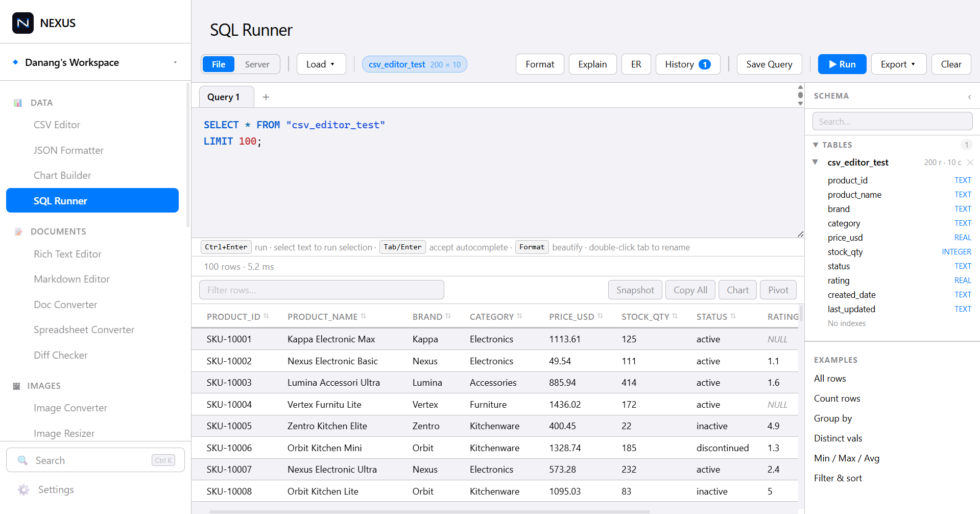Image resolution: width=980 pixels, height=514 pixels.
Task: Collapse csv_editor_test column list
Action: click(x=815, y=162)
